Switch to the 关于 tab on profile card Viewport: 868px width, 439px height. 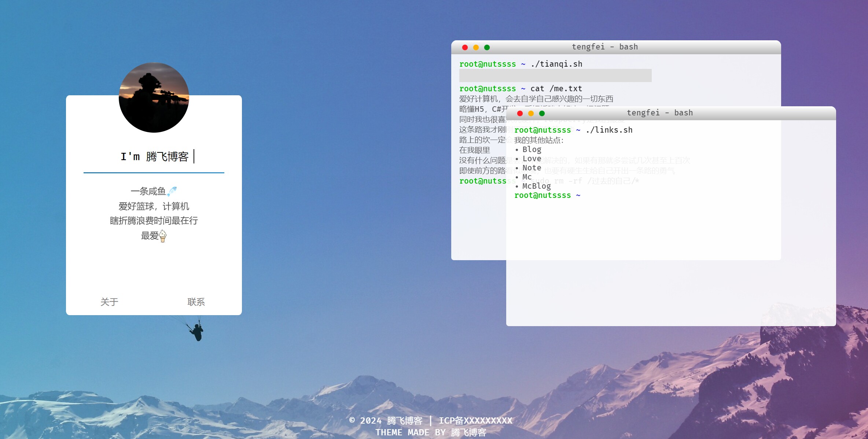point(109,302)
